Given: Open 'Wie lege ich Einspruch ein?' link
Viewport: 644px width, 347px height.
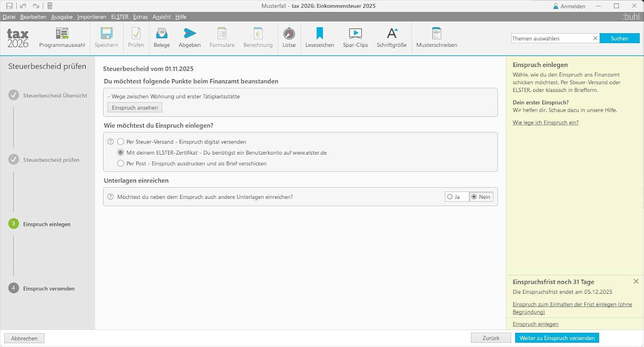Looking at the screenshot, I should point(545,123).
